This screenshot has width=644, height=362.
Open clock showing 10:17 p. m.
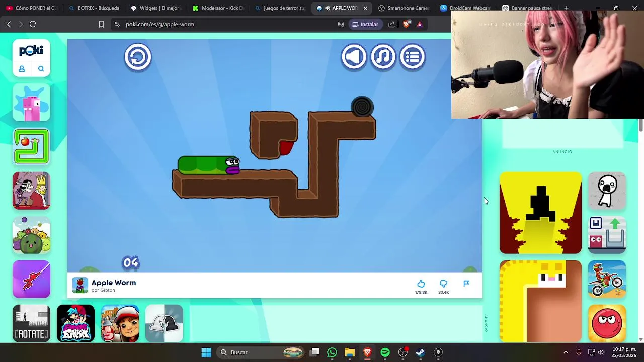[x=624, y=352]
